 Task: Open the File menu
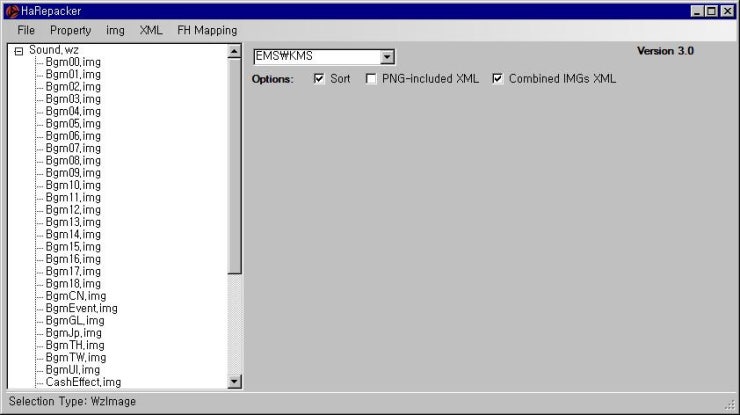coord(26,30)
